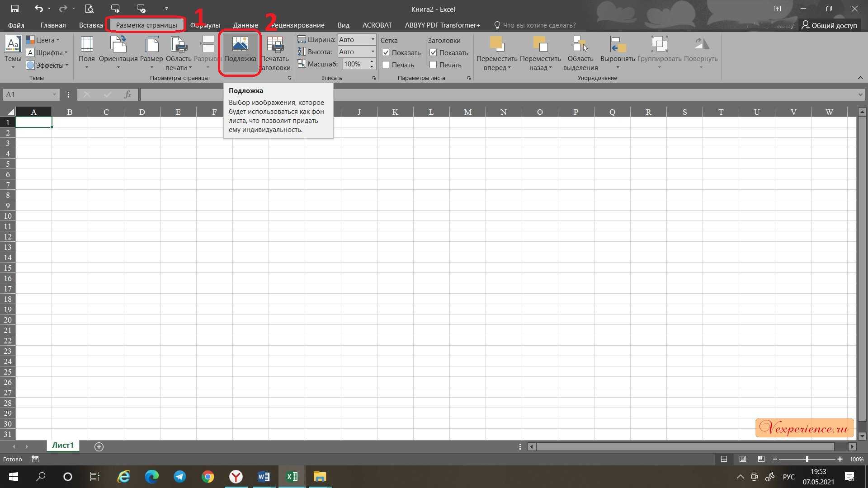Click the horizontal scrollbar right arrow

[x=852, y=447]
